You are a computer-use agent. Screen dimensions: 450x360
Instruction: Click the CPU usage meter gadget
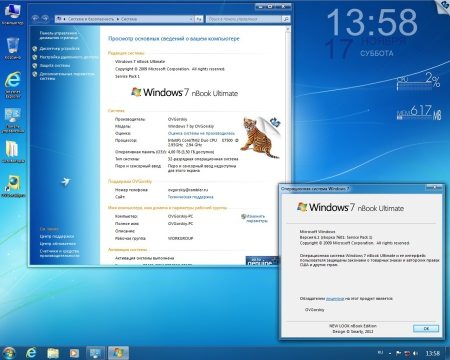[419, 82]
